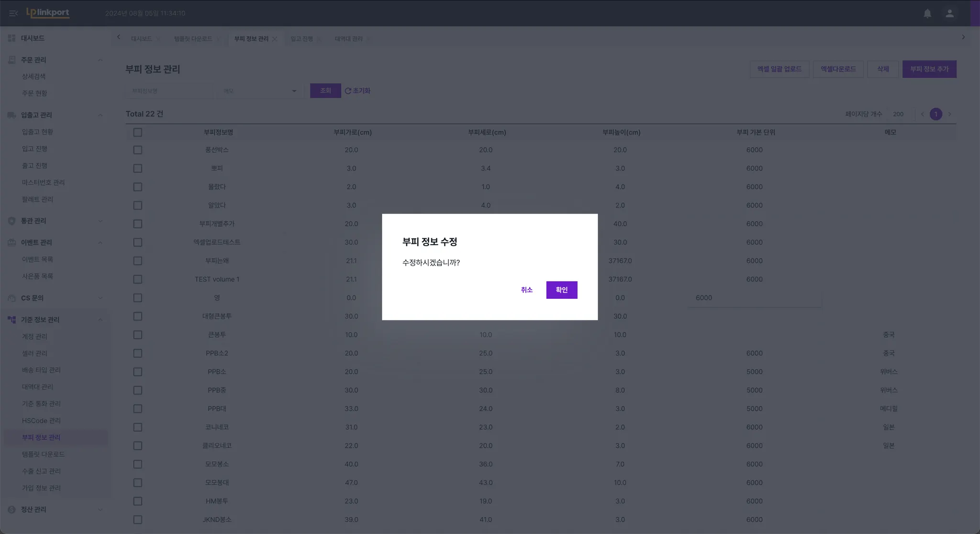
Task: Cancel the dialog with 취소
Action: (x=526, y=290)
